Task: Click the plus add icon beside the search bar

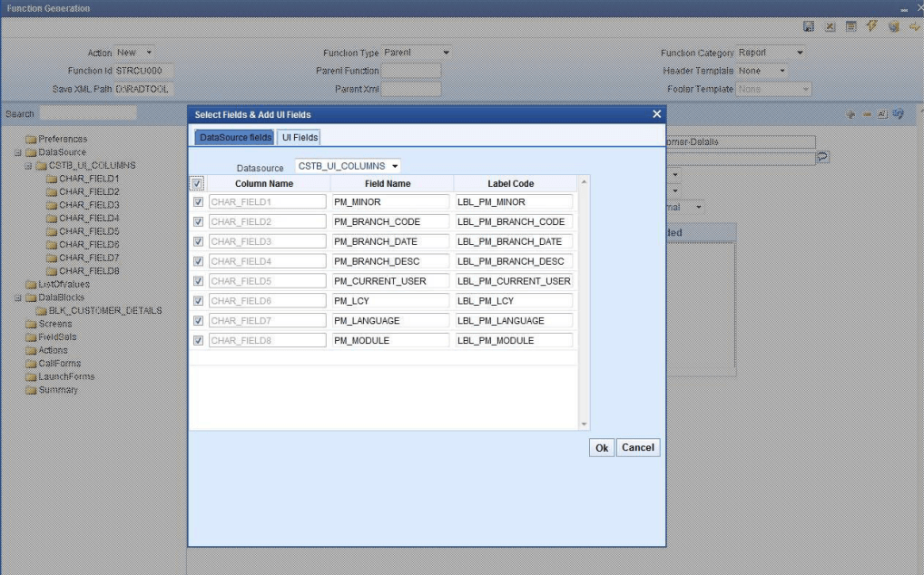Action: pyautogui.click(x=850, y=114)
